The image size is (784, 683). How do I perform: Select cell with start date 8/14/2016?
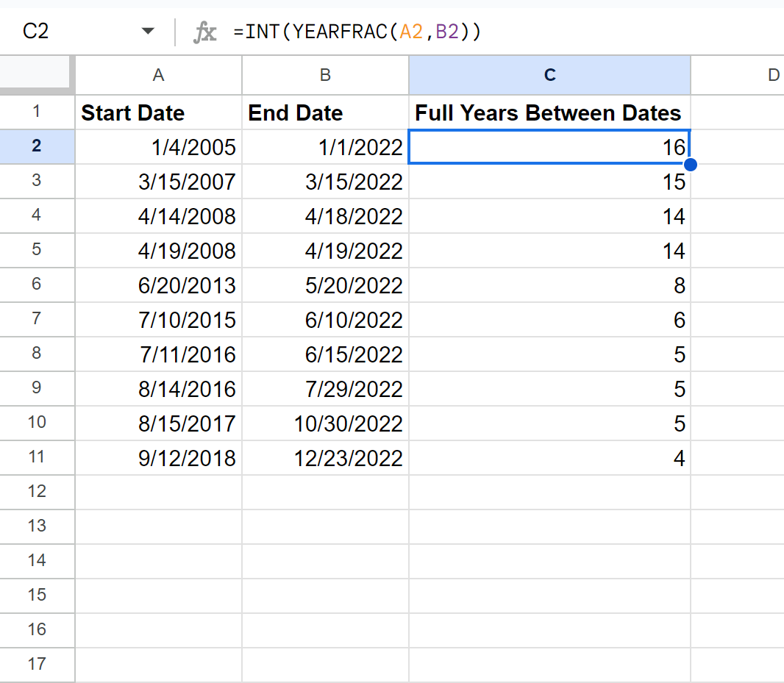click(x=159, y=388)
